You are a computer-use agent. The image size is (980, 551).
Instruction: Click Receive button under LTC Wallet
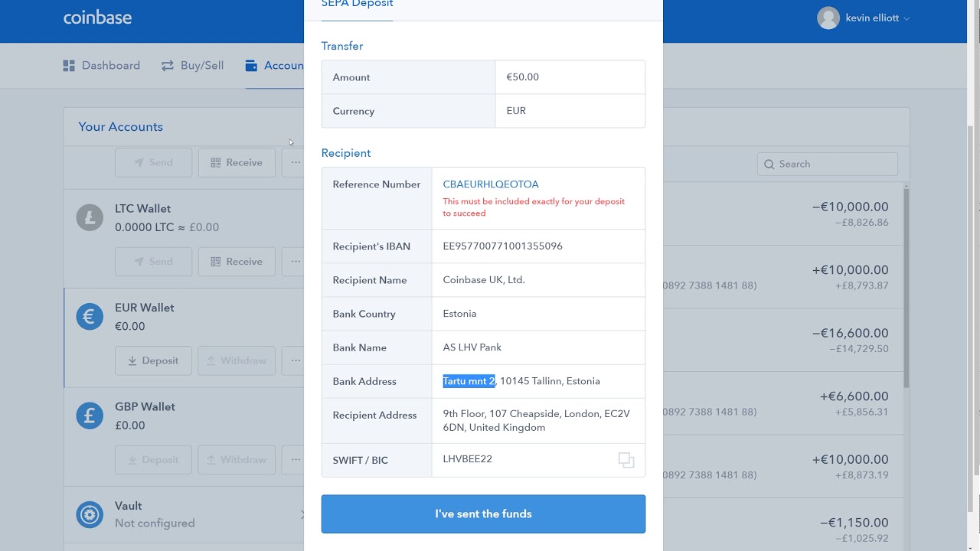[x=237, y=262]
